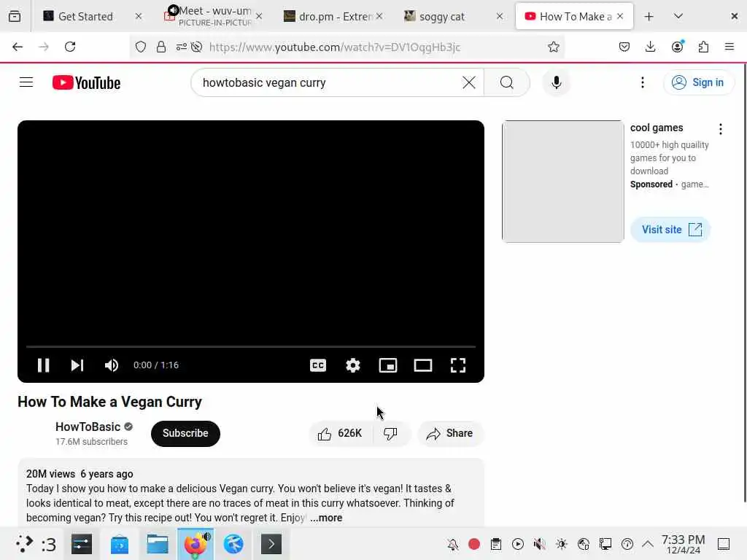Image resolution: width=747 pixels, height=560 pixels.
Task: Toggle closed captions on the video
Action: pos(318,365)
